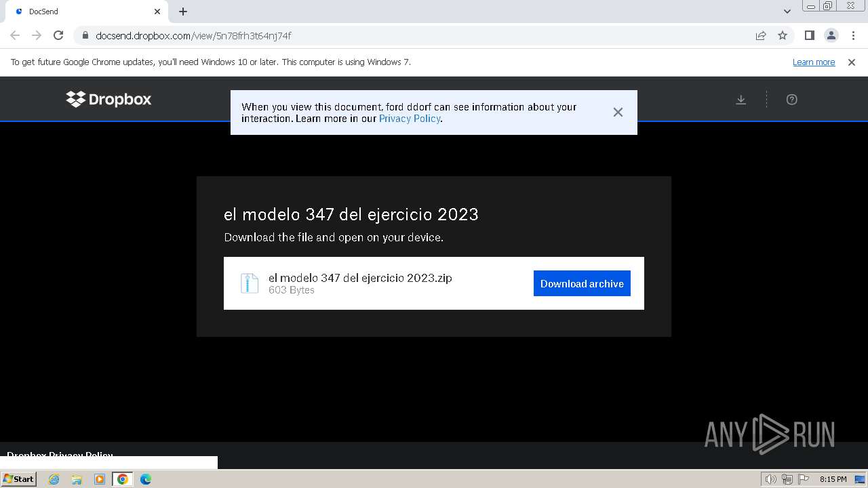The height and width of the screenshot is (488, 868).
Task: Click the system clock showing 8:15 PM
Action: pos(833,479)
